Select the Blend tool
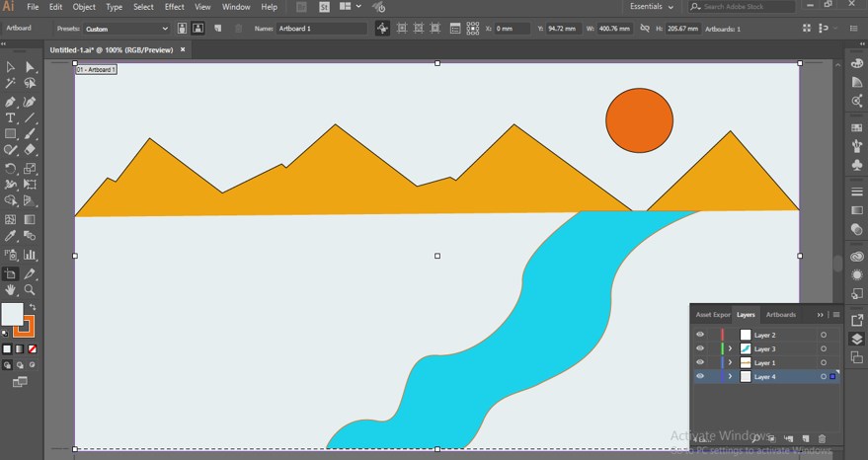The width and height of the screenshot is (868, 460). [30, 236]
